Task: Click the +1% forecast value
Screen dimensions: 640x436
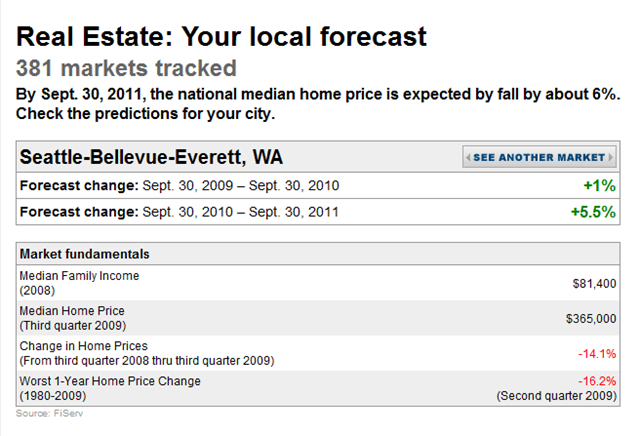Action: coord(599,186)
